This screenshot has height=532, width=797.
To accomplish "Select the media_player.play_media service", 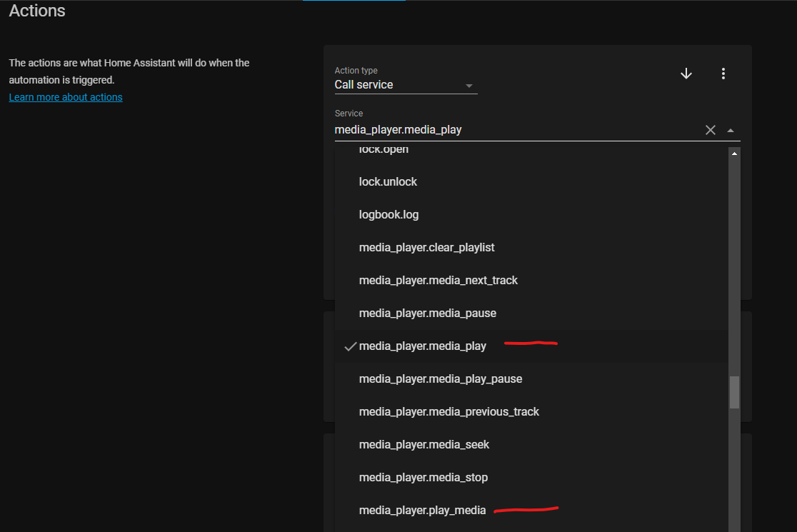I will pos(422,510).
